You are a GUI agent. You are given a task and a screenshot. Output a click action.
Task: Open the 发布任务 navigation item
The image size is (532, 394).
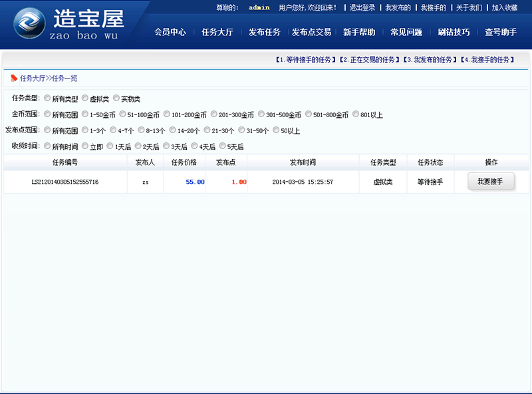(x=264, y=32)
